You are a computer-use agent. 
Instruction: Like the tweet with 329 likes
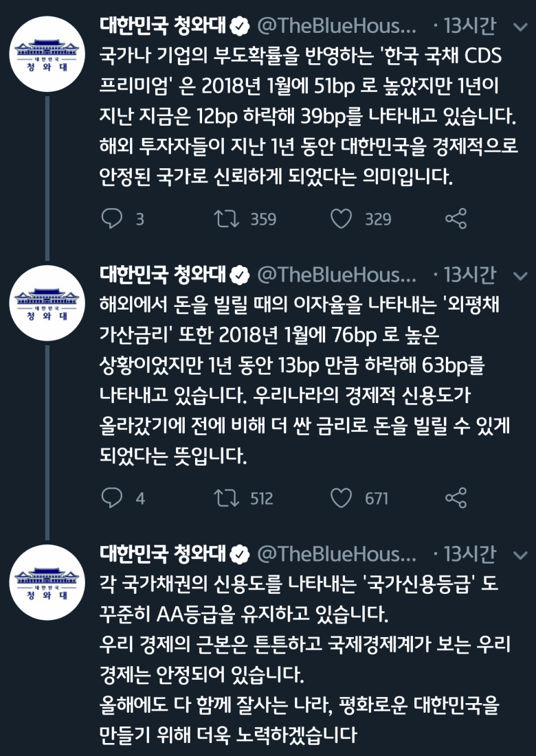341,219
